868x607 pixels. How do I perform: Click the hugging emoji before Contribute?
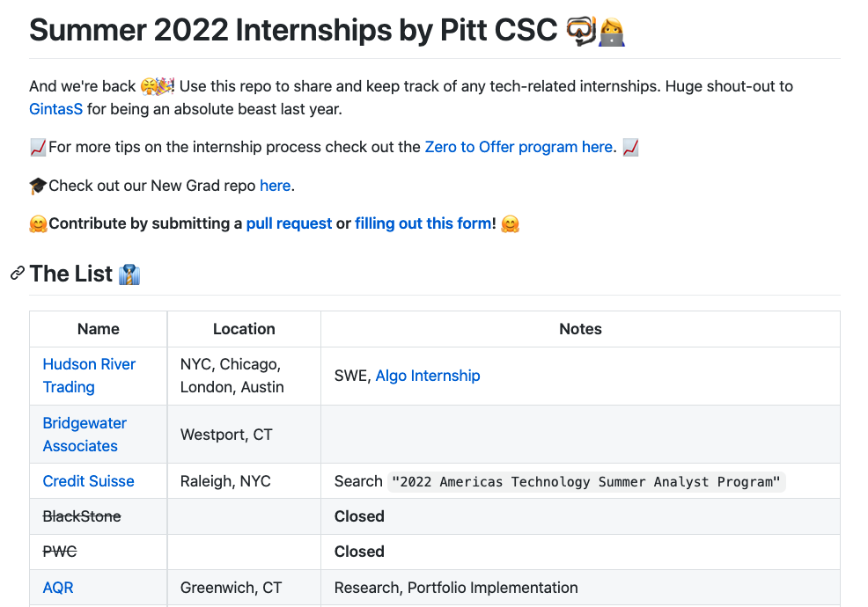38,224
